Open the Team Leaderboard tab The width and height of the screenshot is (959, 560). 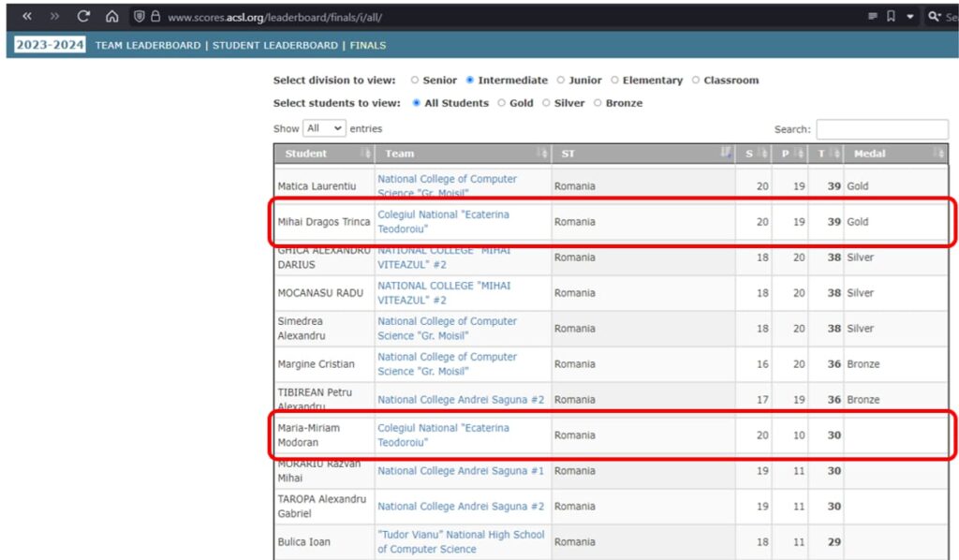point(148,45)
